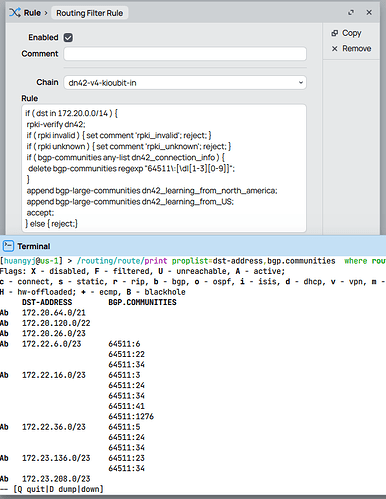The height and width of the screenshot is (499, 386).
Task: Click route 172.20.128.0/22 in Terminal
Action: click(56, 323)
